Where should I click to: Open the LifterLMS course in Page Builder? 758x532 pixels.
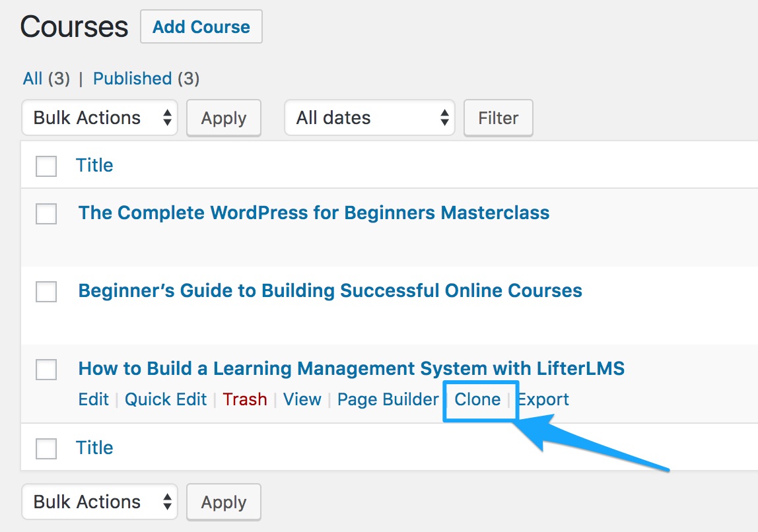click(x=388, y=399)
